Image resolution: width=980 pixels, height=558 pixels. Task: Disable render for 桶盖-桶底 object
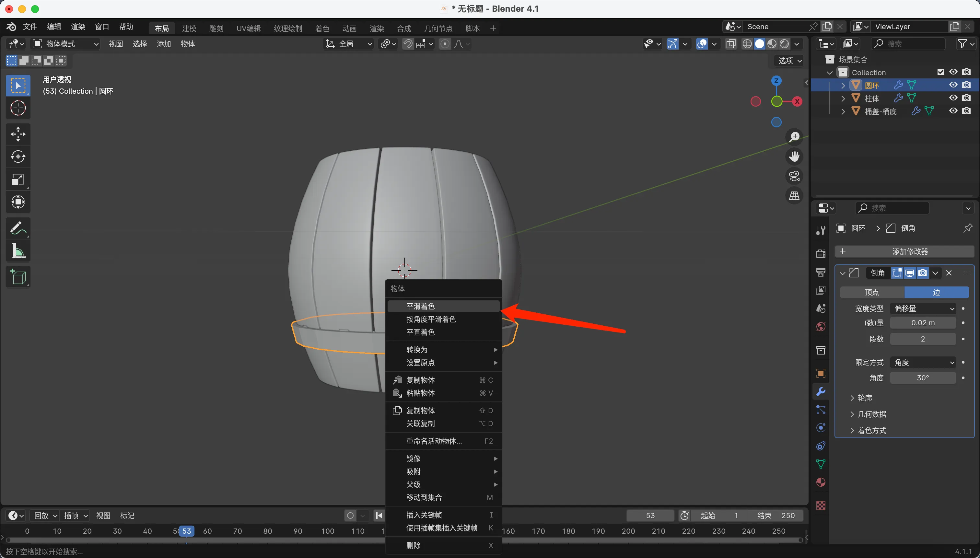click(x=967, y=111)
